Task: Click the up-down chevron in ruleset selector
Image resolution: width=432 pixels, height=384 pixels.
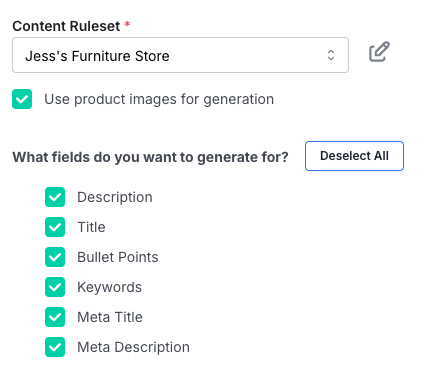Action: pos(331,55)
